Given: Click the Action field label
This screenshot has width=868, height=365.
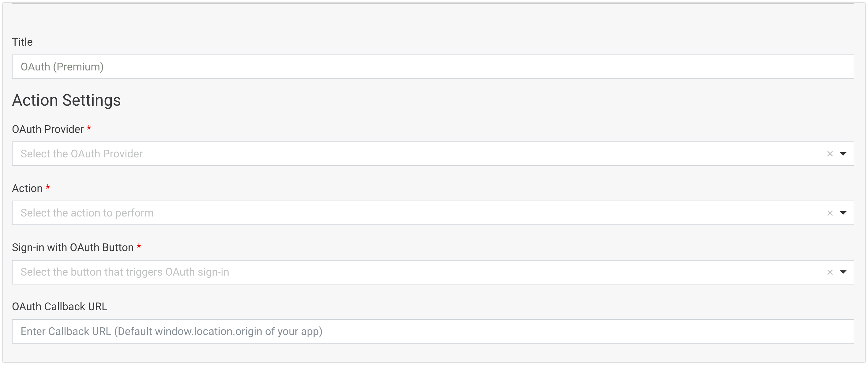Looking at the screenshot, I should point(27,188).
